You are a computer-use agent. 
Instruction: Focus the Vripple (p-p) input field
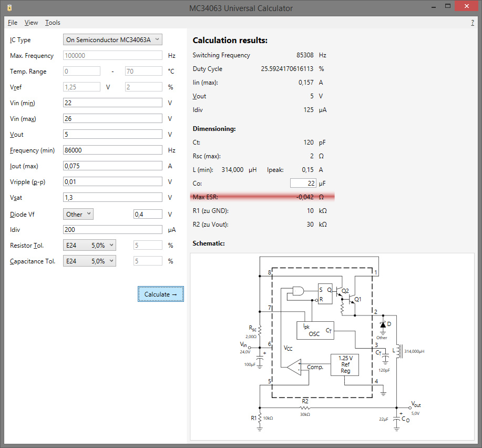pyautogui.click(x=112, y=182)
